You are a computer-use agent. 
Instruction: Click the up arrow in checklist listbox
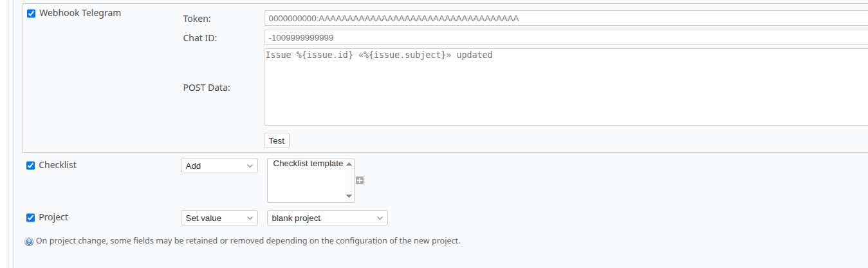click(349, 164)
